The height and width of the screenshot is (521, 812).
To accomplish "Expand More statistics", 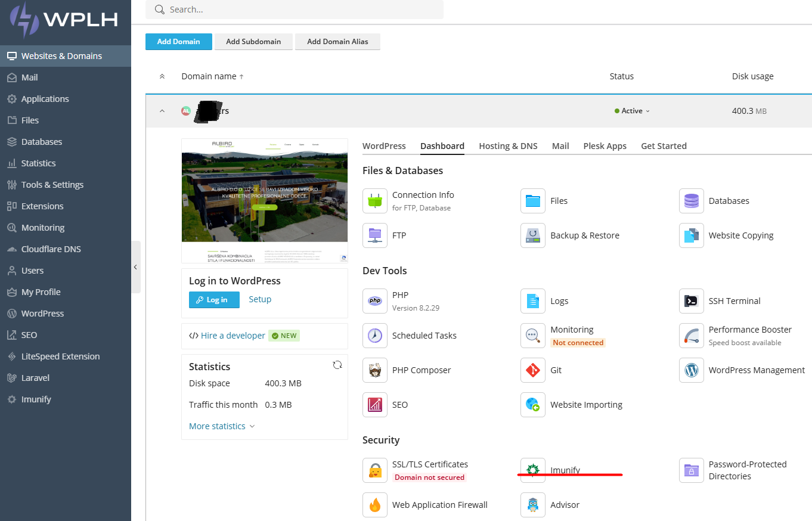I will coord(222,426).
